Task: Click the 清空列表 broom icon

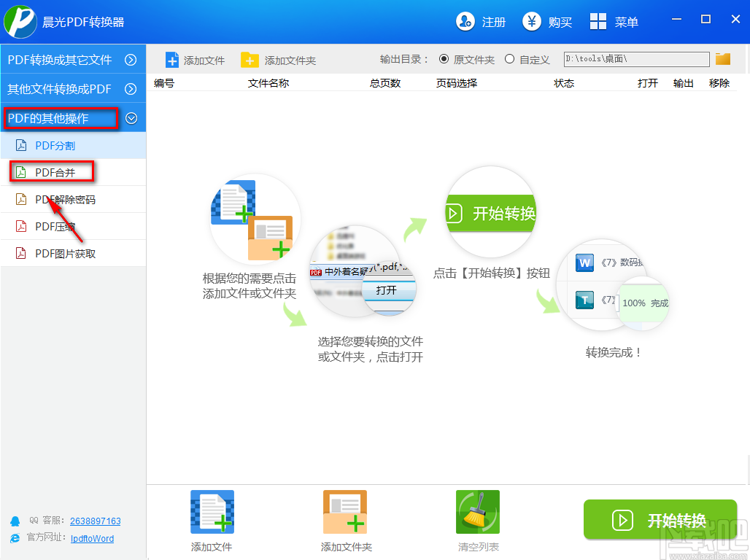Action: tap(478, 512)
